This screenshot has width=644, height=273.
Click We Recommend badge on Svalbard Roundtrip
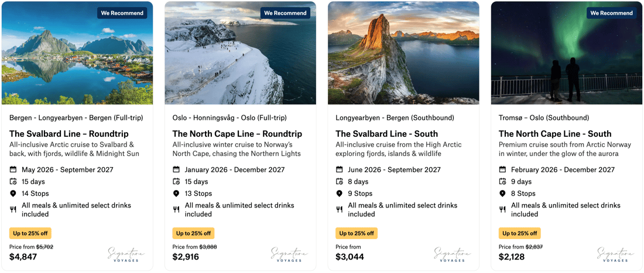122,13
